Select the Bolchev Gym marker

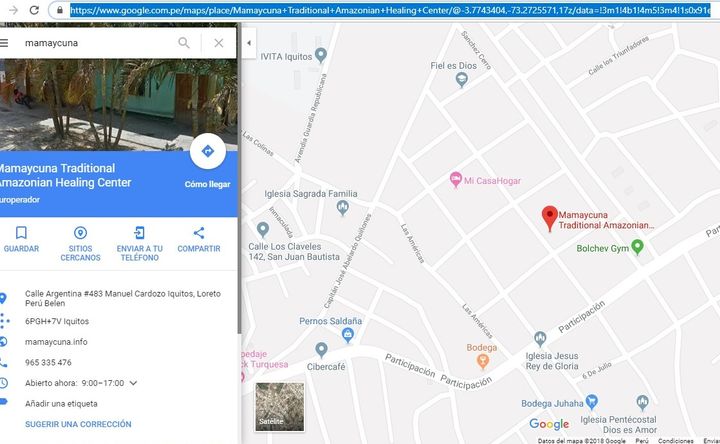point(637,247)
